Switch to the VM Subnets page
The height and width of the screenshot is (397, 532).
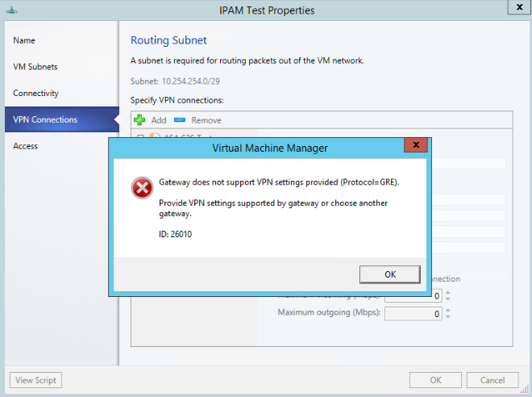point(35,67)
